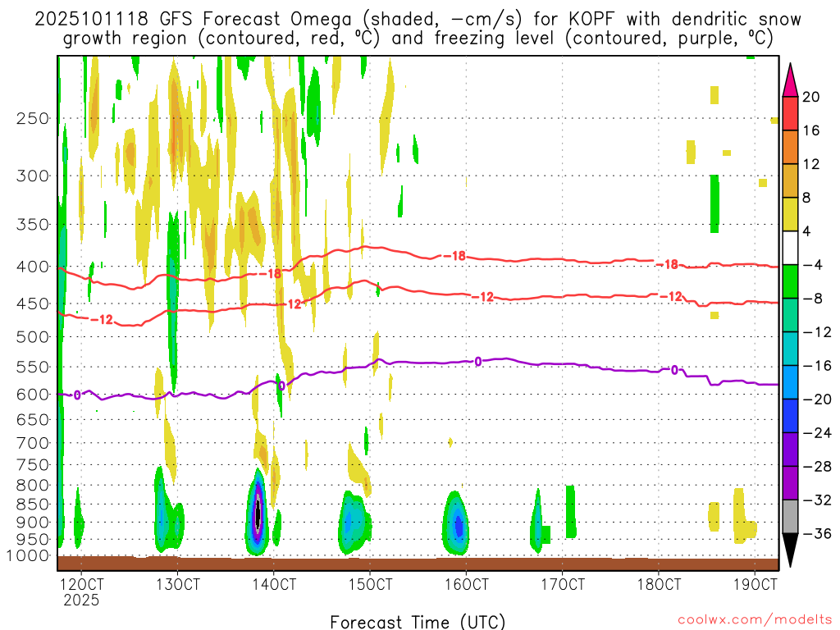Screen dimensions: 840x630
Task: Click the 250 pressure level label
Action: 33,118
